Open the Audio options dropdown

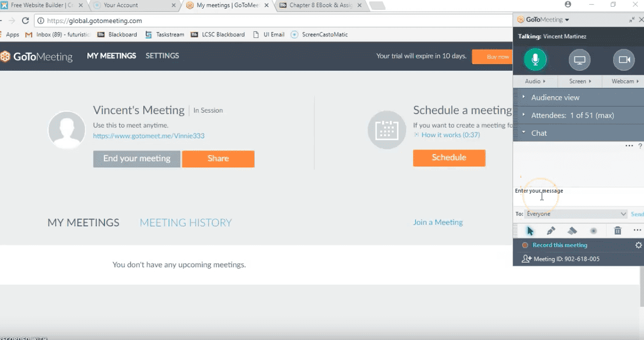(535, 81)
